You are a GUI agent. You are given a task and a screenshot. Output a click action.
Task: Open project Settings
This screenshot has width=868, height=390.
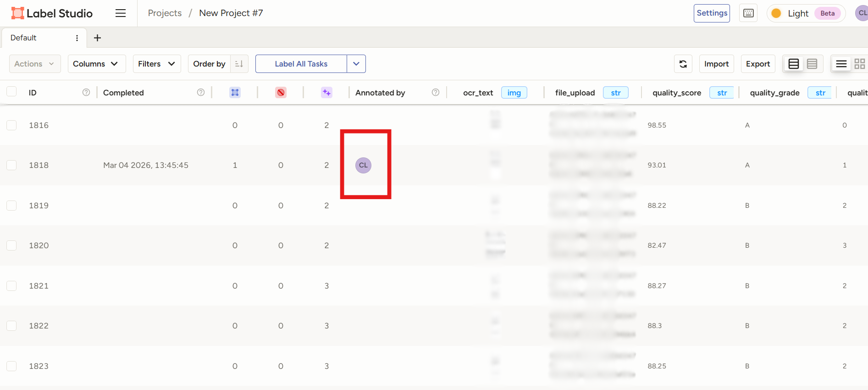[x=711, y=13]
